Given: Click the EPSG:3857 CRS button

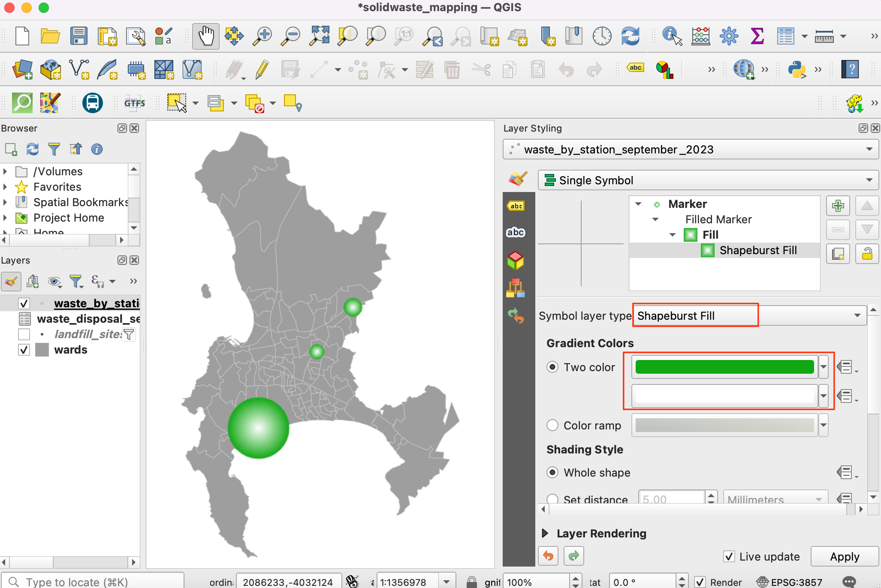Looking at the screenshot, I should (x=790, y=582).
